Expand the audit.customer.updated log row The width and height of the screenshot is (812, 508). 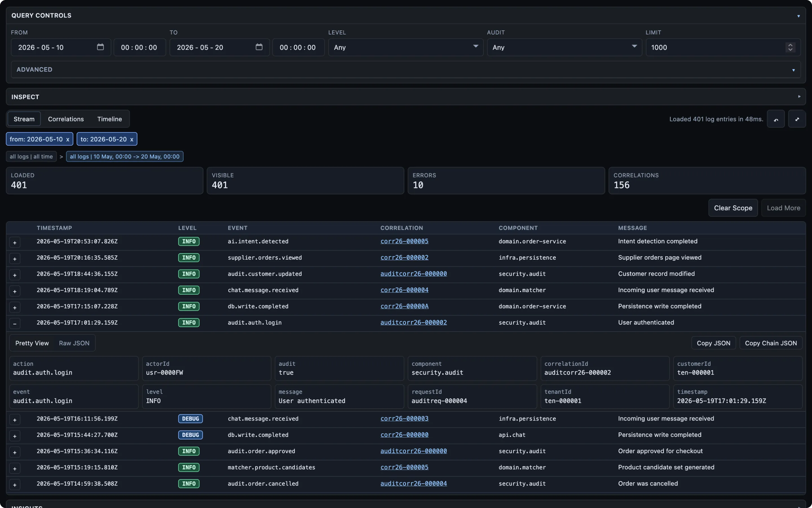click(15, 275)
